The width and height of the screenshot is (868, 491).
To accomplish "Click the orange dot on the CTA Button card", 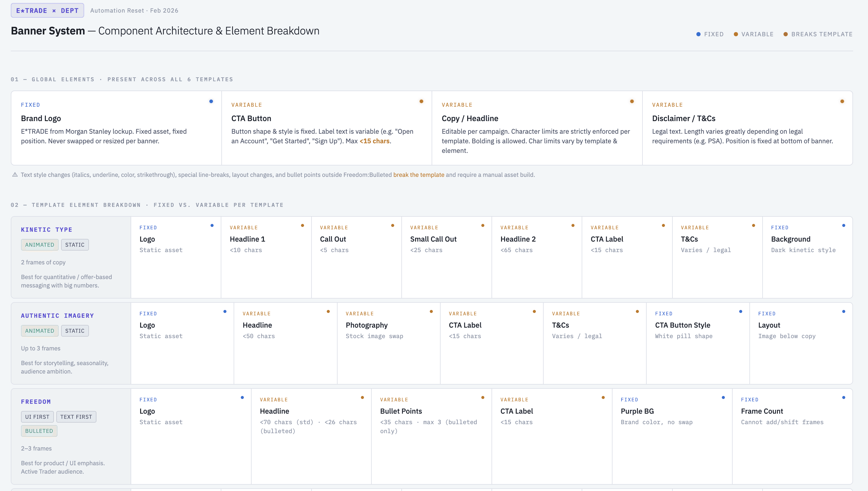I will click(x=421, y=101).
